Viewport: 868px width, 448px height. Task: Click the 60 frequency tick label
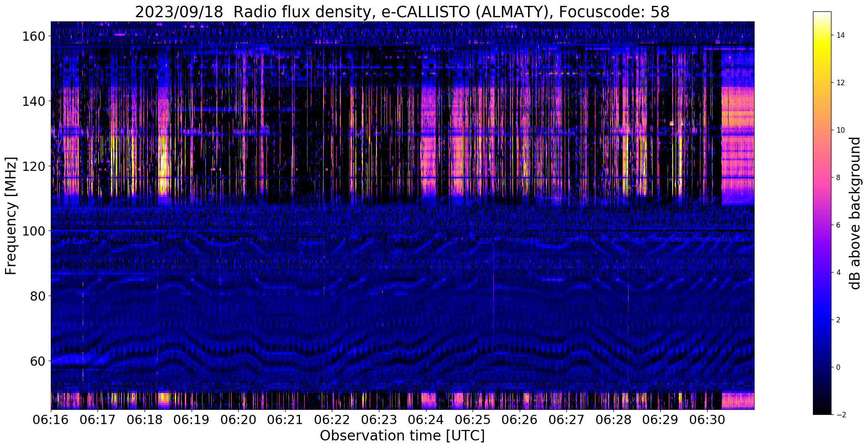pyautogui.click(x=37, y=361)
